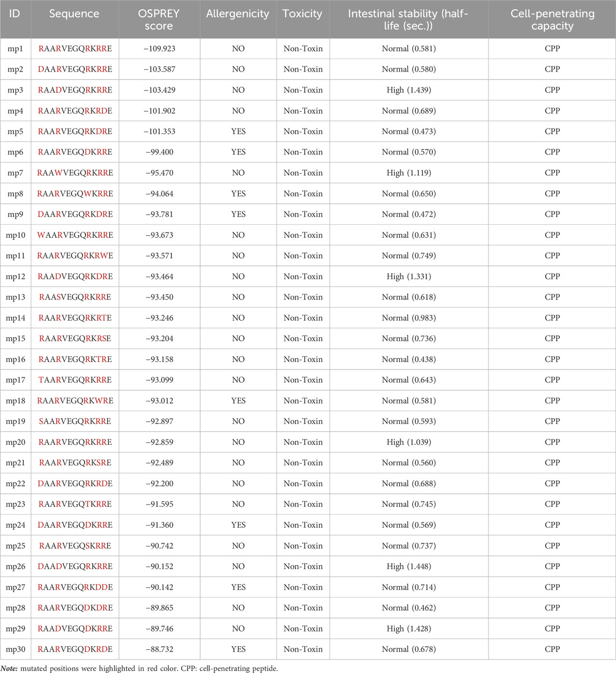Click sequence DAADVEGQRKRRE in row mp26

click(75, 566)
